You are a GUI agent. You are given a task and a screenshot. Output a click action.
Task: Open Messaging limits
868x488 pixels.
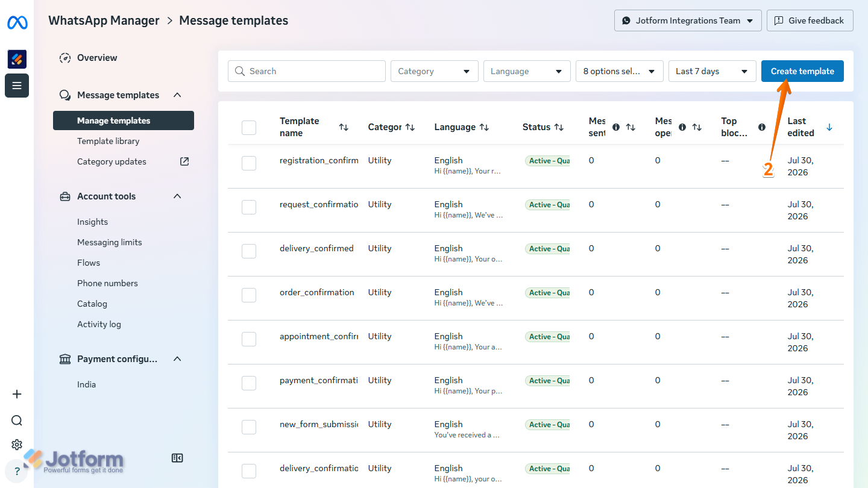coord(110,242)
